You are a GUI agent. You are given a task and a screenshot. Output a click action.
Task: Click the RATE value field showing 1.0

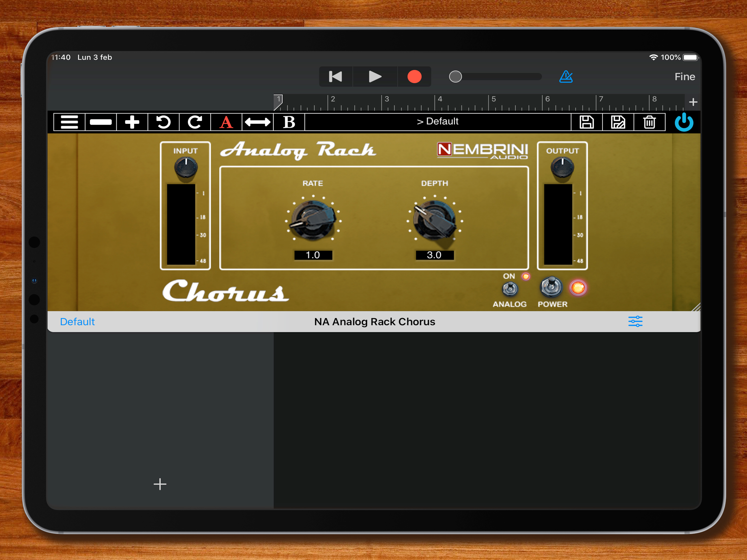tap(313, 255)
